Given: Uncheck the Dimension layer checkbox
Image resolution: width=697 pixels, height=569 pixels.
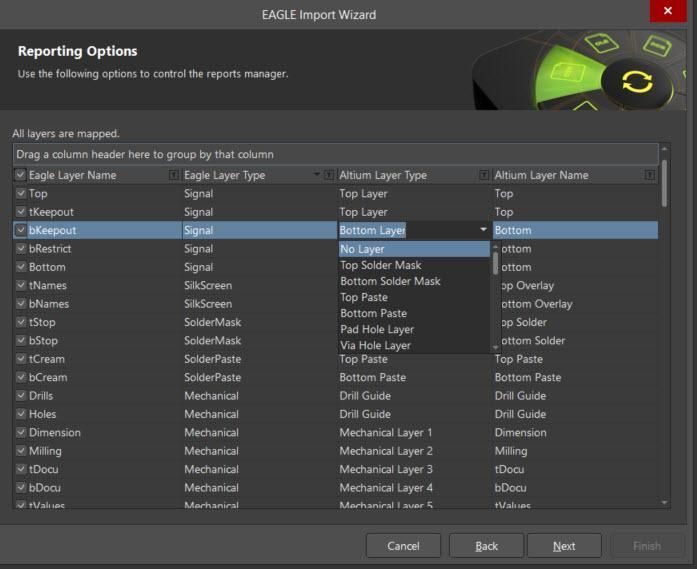Looking at the screenshot, I should [x=20, y=432].
